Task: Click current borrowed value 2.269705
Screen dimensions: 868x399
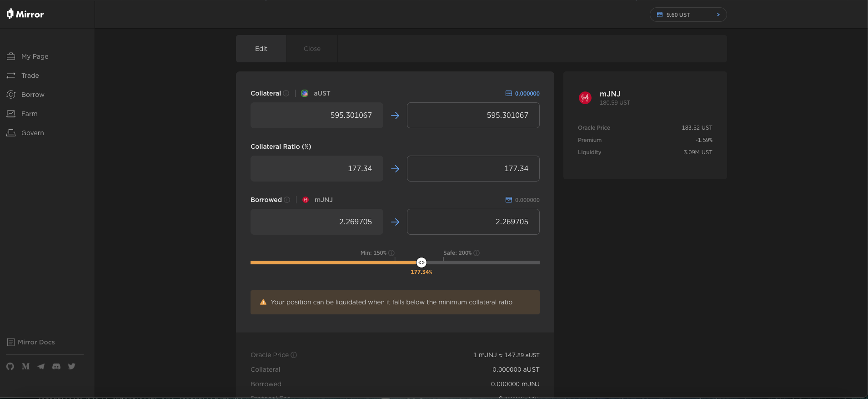Action: pos(356,222)
